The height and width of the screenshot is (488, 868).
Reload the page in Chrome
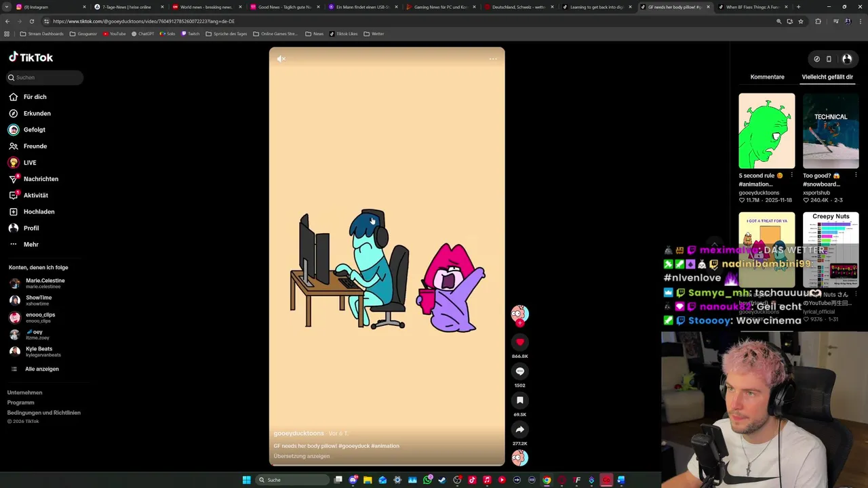pyautogui.click(x=31, y=21)
